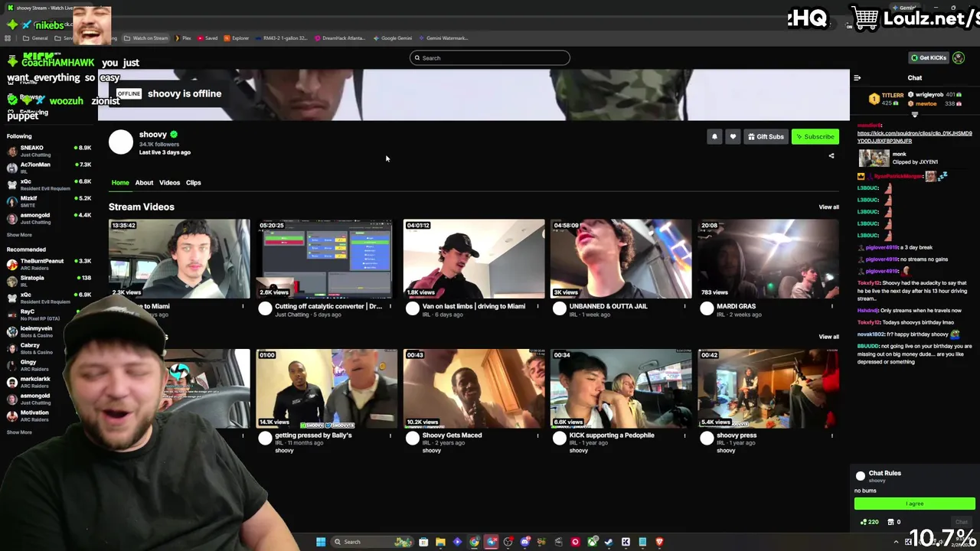This screenshot has width=980, height=551.
Task: Open Van on last limbs video thumbnail
Action: point(474,259)
